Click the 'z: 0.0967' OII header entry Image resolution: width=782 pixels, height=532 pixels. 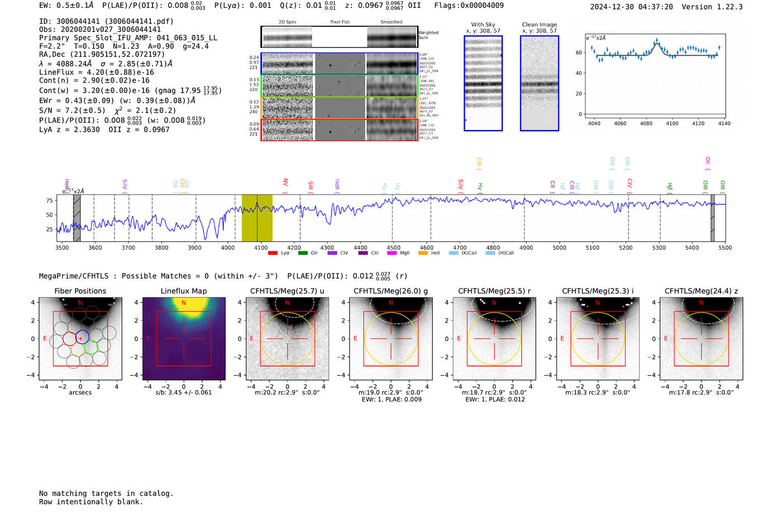[383, 6]
